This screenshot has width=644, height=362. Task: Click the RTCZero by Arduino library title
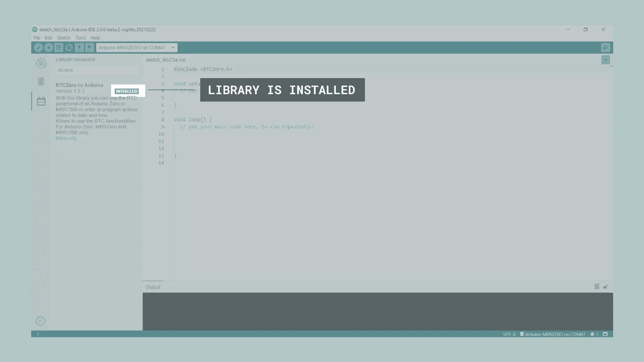coord(79,85)
